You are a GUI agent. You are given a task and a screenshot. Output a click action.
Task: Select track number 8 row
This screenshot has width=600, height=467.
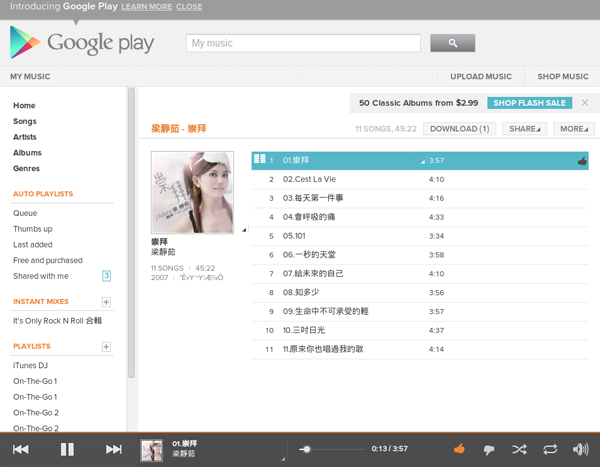[x=420, y=293]
